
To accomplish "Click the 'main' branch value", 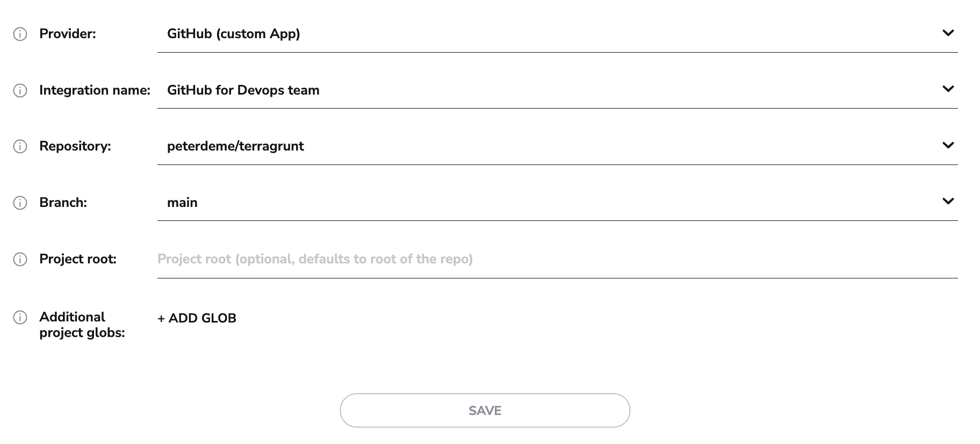I will 182,203.
